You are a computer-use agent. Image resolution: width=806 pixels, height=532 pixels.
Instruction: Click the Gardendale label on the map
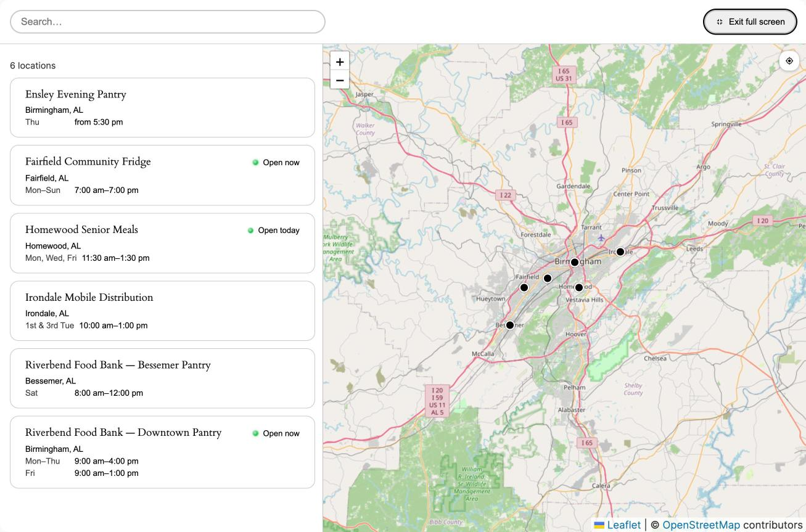(x=574, y=186)
